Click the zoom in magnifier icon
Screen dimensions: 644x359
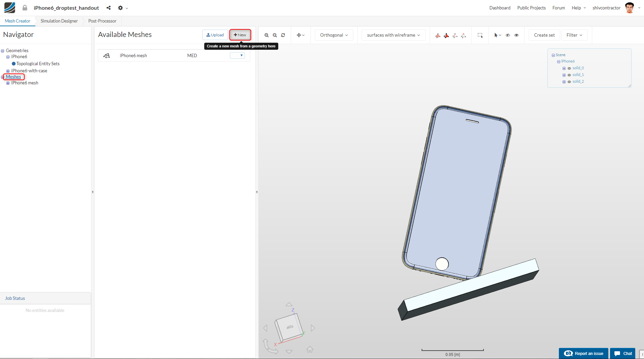tap(266, 35)
